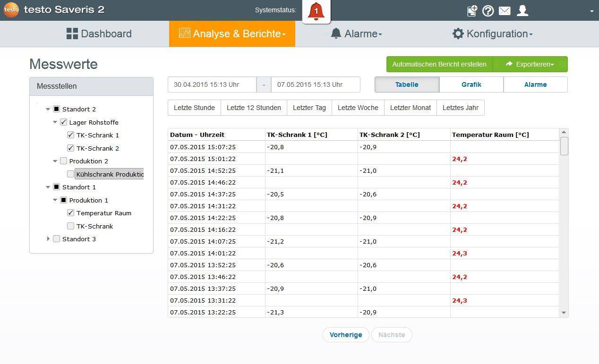
Task: Collapse the Lager Rohstoffe group
Action: pos(55,122)
